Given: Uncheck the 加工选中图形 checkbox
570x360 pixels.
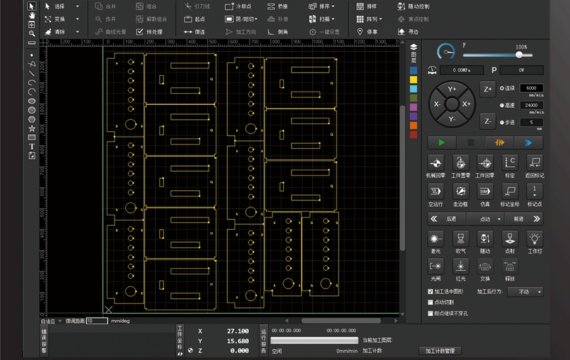Looking at the screenshot, I should pyautogui.click(x=430, y=292).
